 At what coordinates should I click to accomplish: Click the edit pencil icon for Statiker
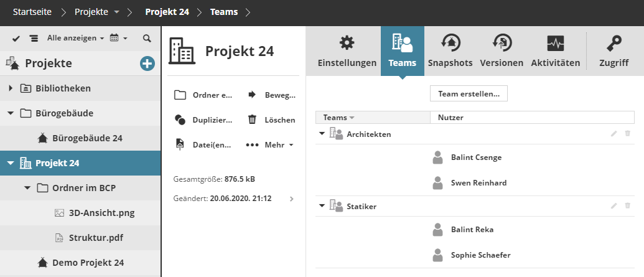[x=614, y=205]
